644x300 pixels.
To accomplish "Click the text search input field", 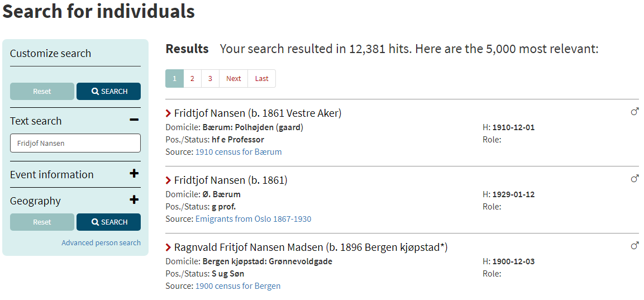I will point(75,143).
